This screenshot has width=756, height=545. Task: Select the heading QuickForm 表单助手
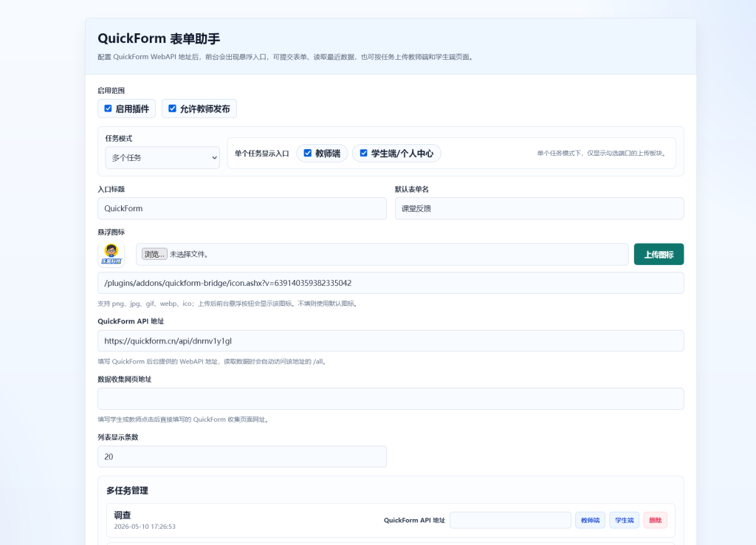point(159,38)
